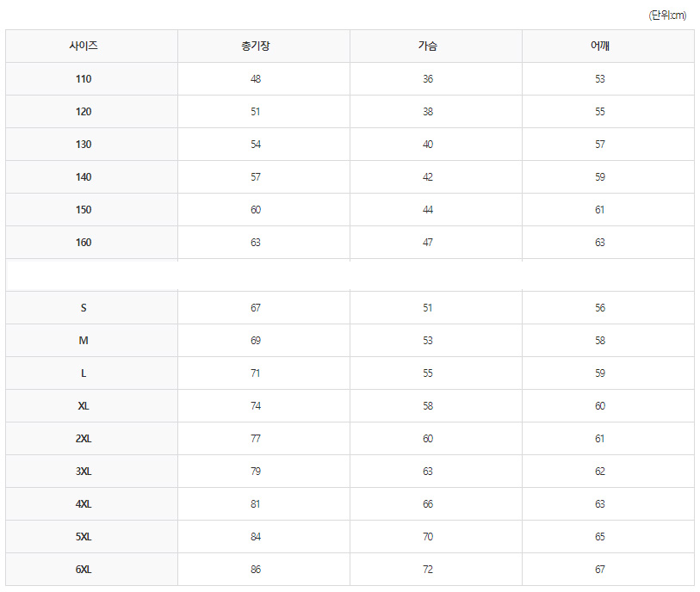This screenshot has width=700, height=592.
Task: Click 가슴 value 38 for size 120
Action: pyautogui.click(x=428, y=112)
